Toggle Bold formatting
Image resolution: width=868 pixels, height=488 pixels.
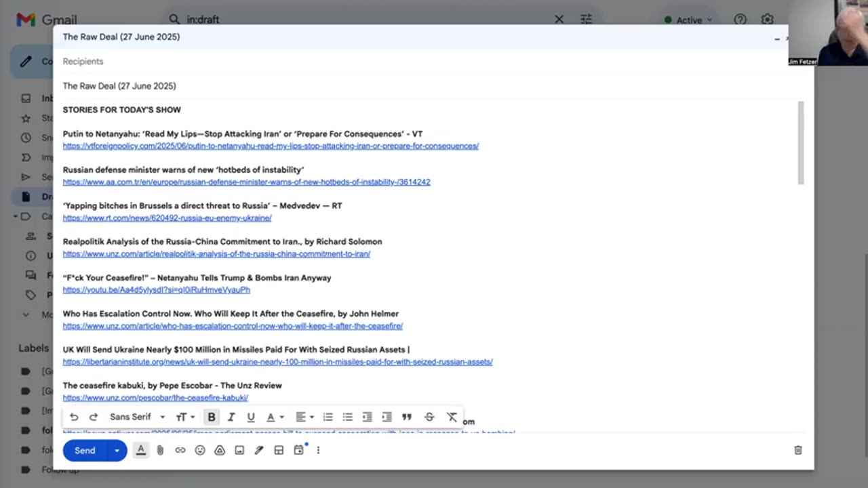pos(212,417)
